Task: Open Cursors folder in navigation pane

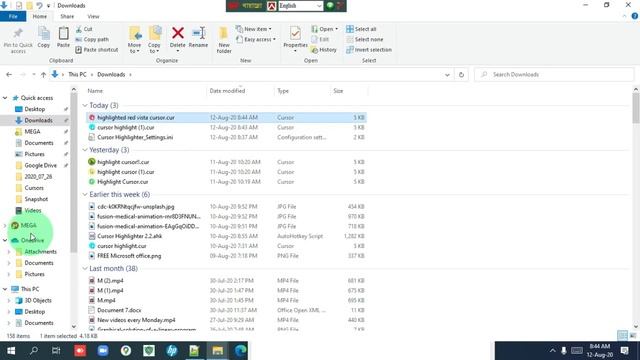Action: pyautogui.click(x=34, y=188)
